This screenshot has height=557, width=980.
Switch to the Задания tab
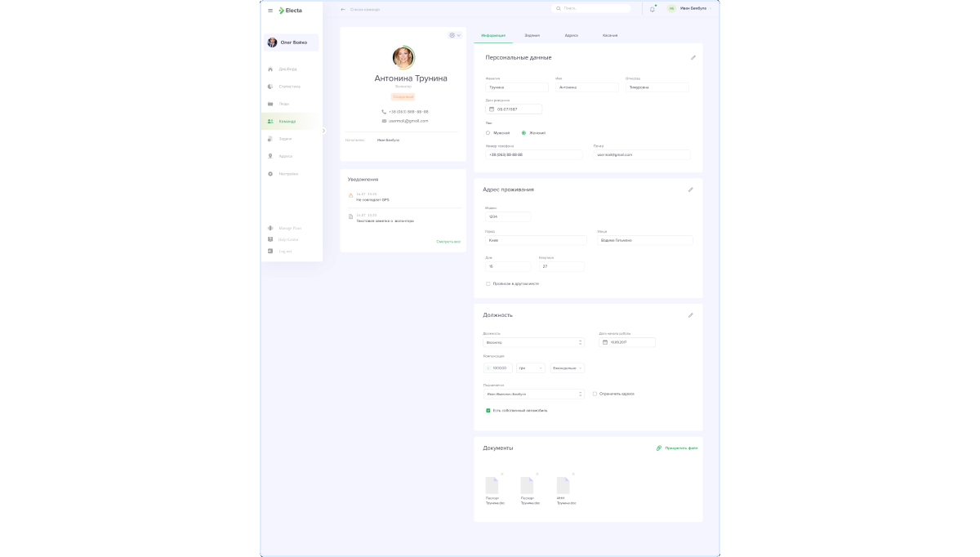coord(532,36)
